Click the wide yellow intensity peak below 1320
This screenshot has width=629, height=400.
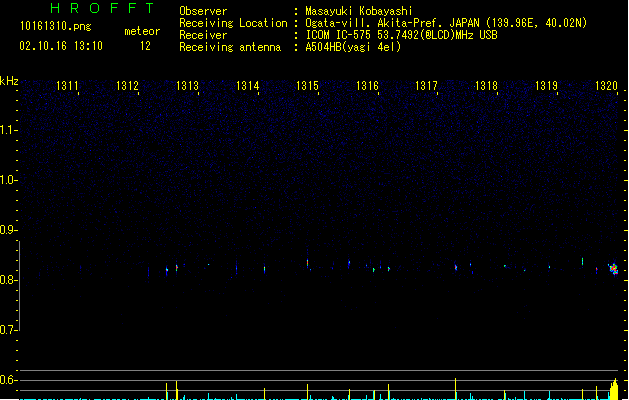[x=614, y=390]
